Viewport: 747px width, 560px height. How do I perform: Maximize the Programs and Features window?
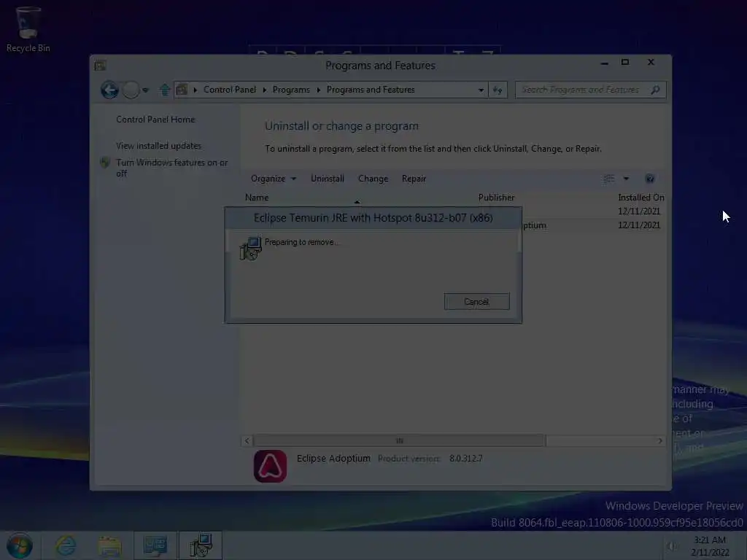pyautogui.click(x=625, y=63)
